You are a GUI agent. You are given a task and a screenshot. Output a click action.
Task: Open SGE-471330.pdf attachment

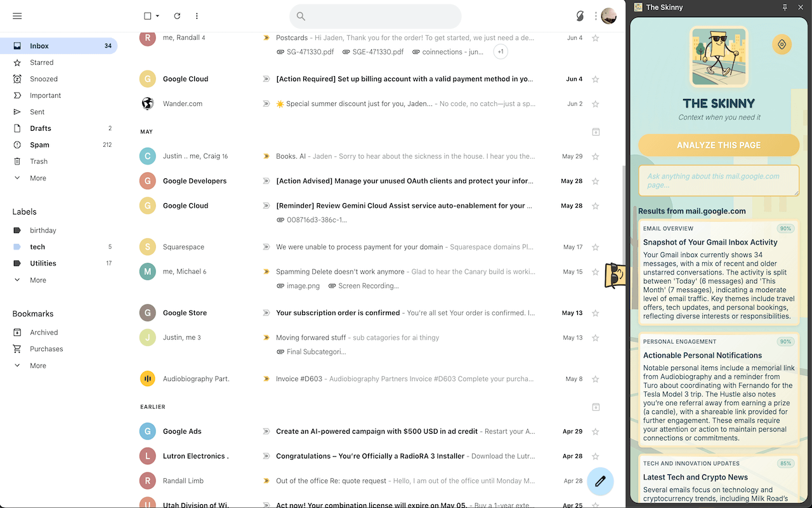point(373,52)
